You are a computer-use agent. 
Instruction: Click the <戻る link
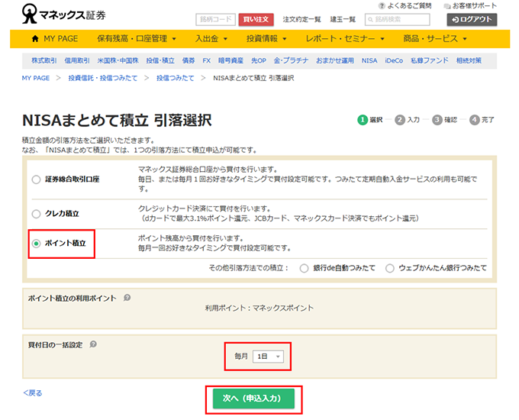pyautogui.click(x=32, y=393)
